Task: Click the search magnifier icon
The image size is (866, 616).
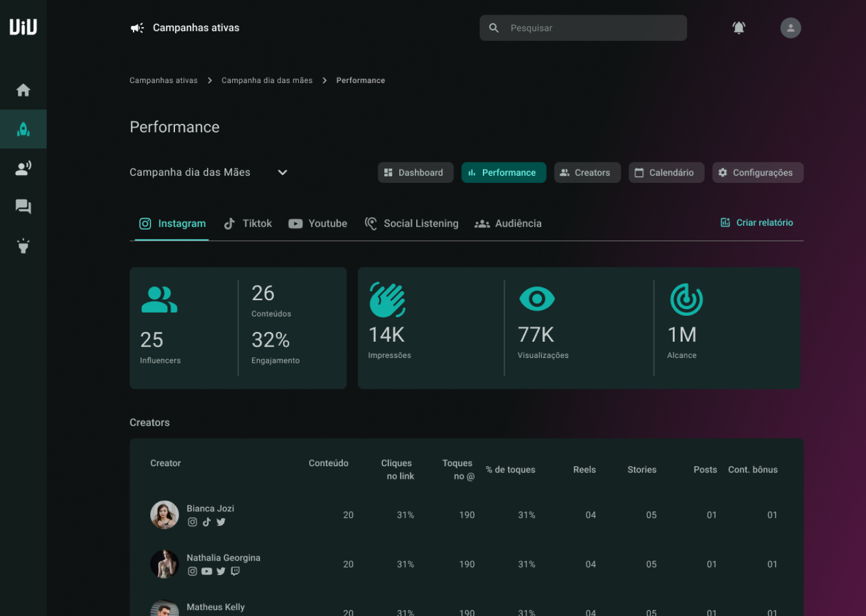Action: click(x=494, y=28)
